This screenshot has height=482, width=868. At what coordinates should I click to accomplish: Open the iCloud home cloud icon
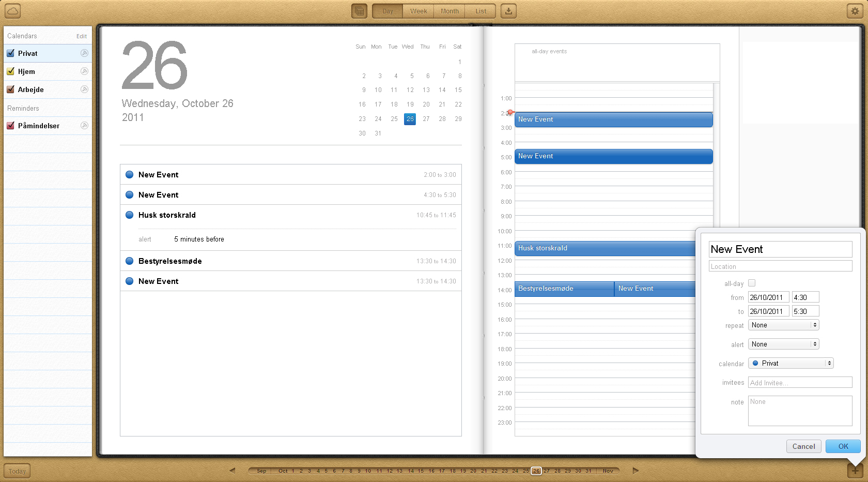(12, 11)
